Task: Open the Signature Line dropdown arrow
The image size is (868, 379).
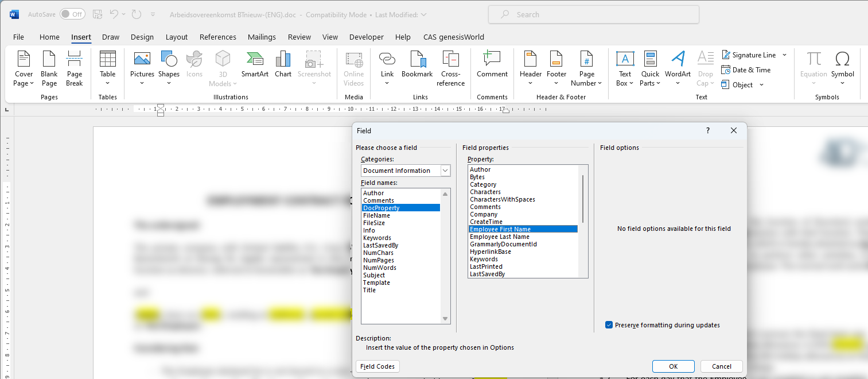Action: pyautogui.click(x=784, y=55)
